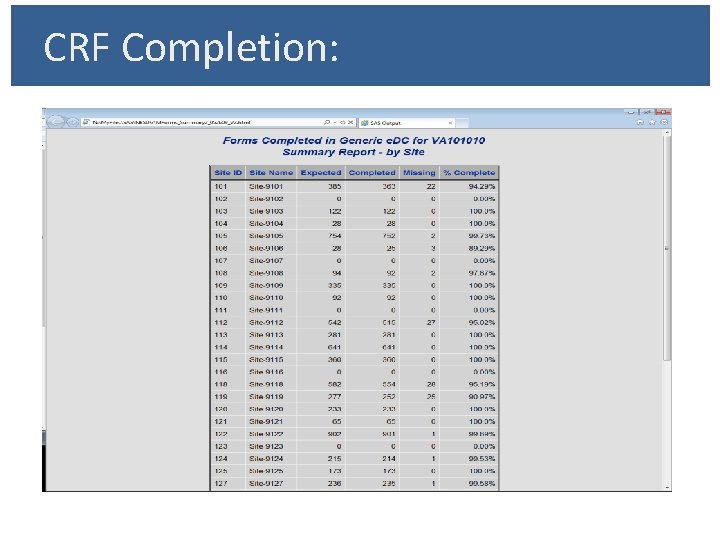This screenshot has width=720, height=540.
Task: Select the Site-9127 name cell
Action: point(266,484)
